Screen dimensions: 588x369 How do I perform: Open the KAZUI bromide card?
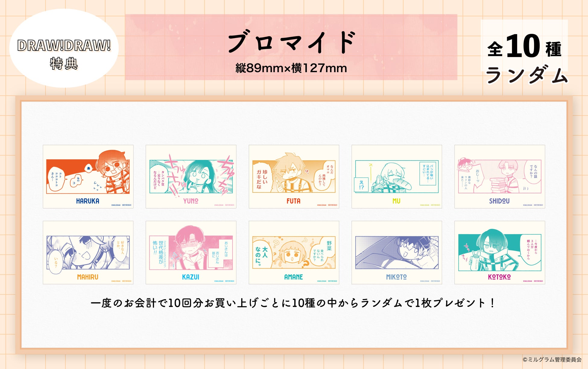(191, 253)
